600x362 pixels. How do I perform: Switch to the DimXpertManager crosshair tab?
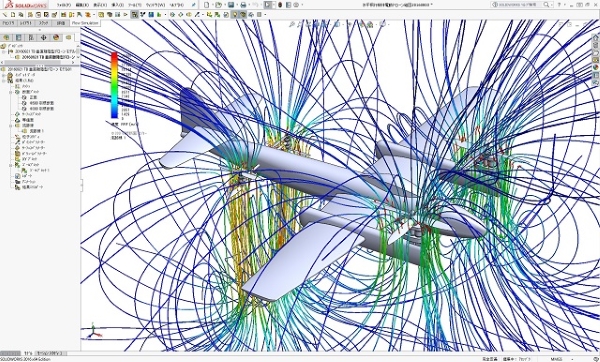pos(43,38)
